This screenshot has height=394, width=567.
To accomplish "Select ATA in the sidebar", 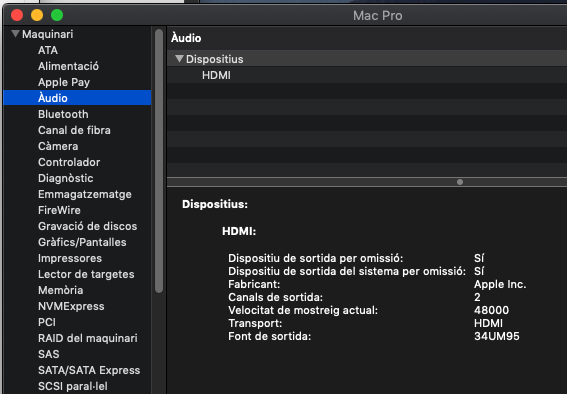I will [48, 50].
